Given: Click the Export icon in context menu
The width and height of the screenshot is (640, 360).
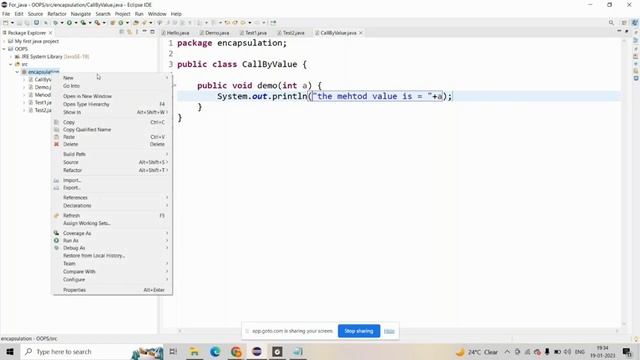Looking at the screenshot, I should 56,188.
